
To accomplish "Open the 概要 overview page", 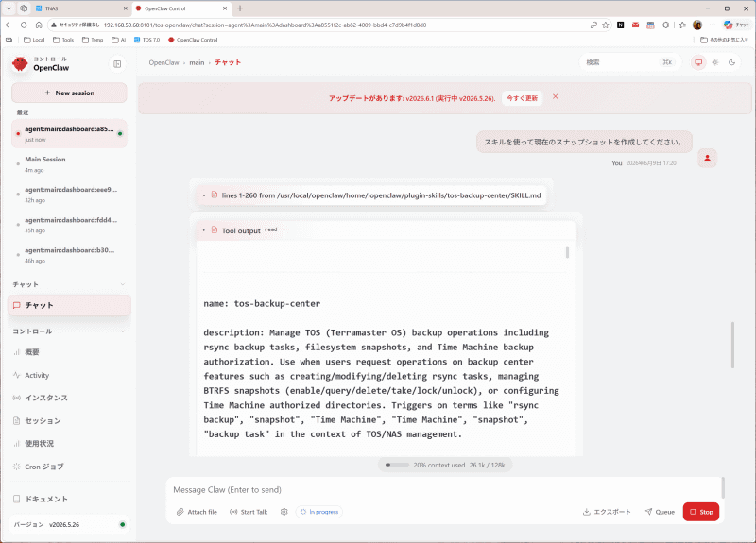I will [x=69, y=352].
